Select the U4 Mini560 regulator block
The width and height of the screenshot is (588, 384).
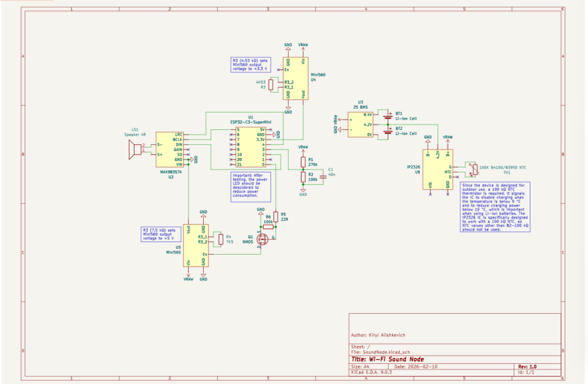tap(295, 78)
